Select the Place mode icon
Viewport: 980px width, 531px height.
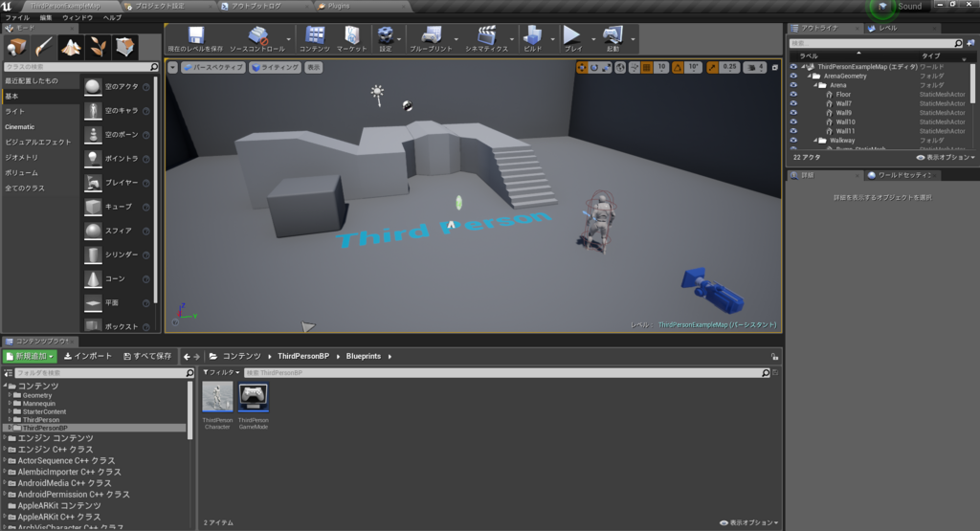click(16, 47)
